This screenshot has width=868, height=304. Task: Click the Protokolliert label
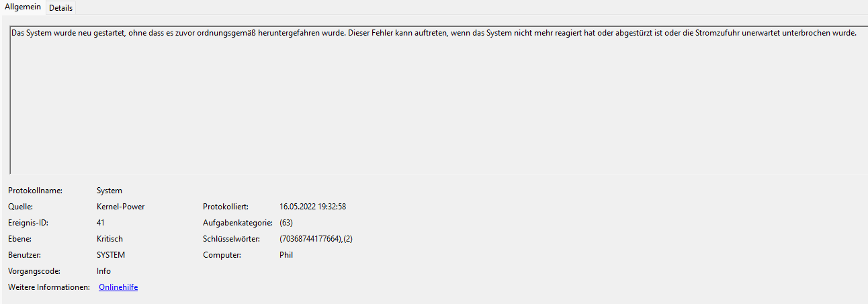226,207
